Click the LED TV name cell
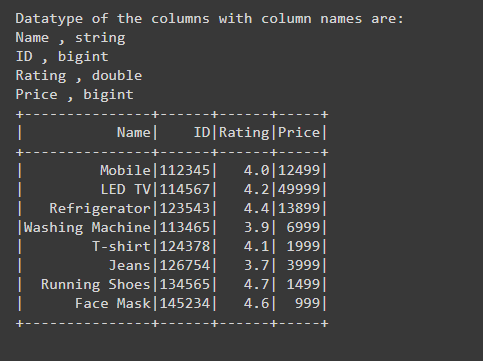Image resolution: width=483 pixels, height=361 pixels. pos(126,190)
